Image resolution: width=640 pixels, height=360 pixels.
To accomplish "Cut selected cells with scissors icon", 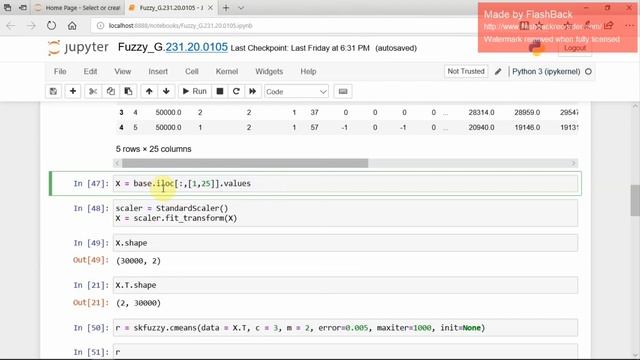I will pyautogui.click(x=93, y=91).
